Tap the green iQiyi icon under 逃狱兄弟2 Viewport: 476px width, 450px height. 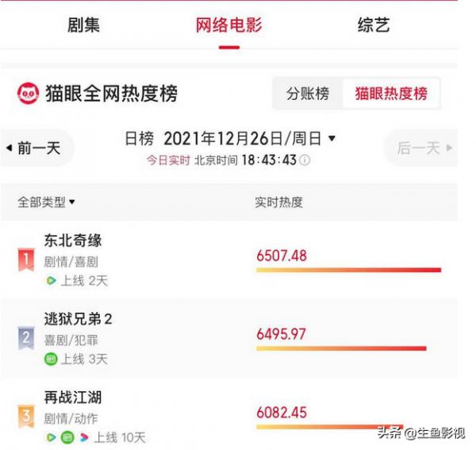(x=51, y=359)
